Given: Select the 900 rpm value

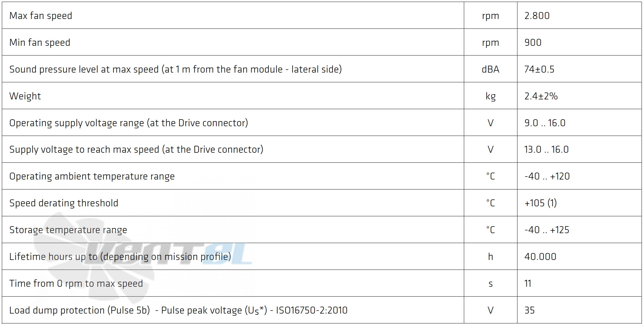Looking at the screenshot, I should (533, 42).
